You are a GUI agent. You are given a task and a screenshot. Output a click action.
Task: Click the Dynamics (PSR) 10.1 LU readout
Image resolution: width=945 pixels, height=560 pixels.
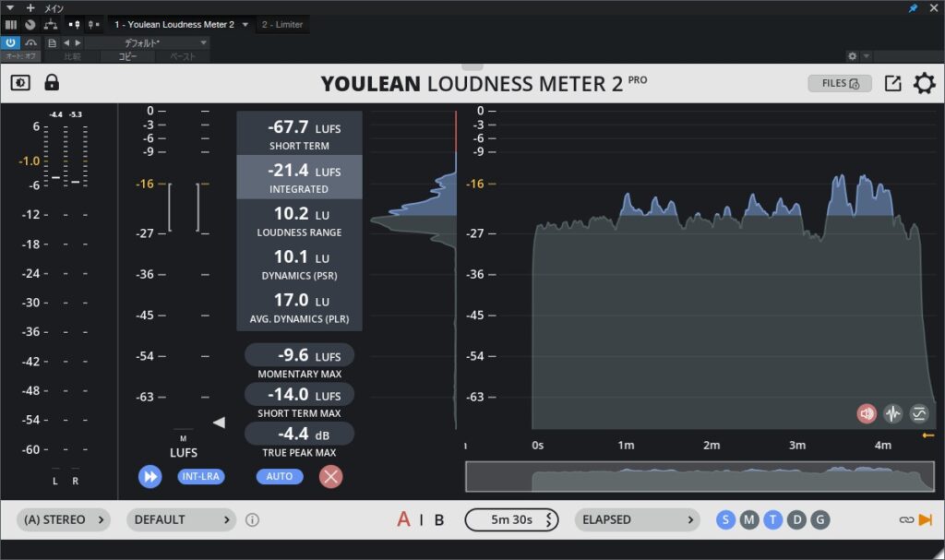point(300,264)
